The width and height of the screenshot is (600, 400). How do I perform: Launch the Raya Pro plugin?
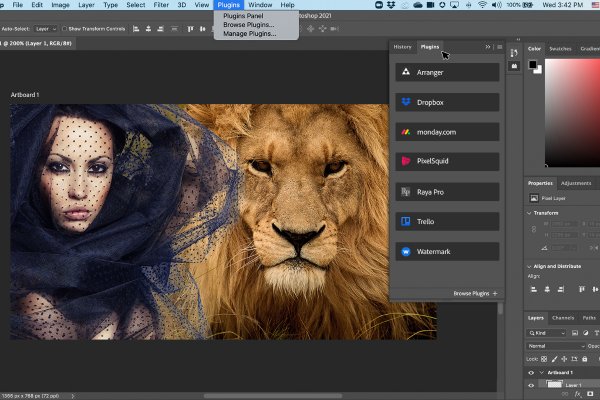[447, 192]
